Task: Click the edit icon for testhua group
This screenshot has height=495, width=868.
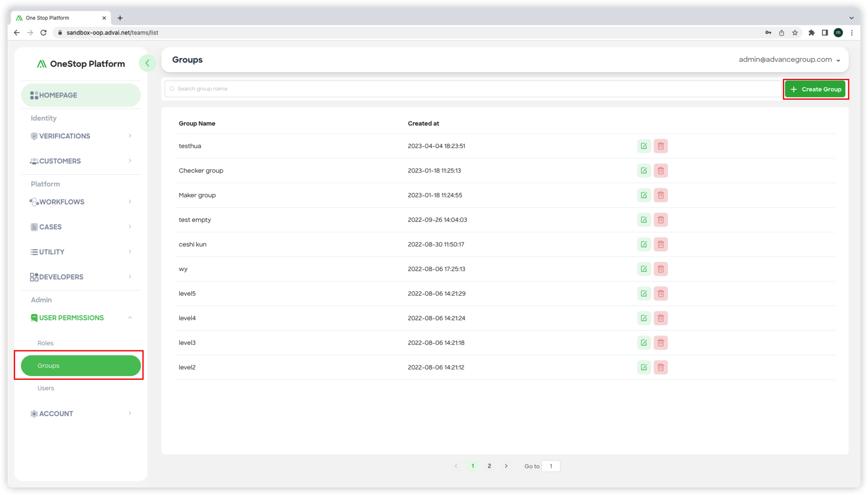Action: pyautogui.click(x=643, y=146)
